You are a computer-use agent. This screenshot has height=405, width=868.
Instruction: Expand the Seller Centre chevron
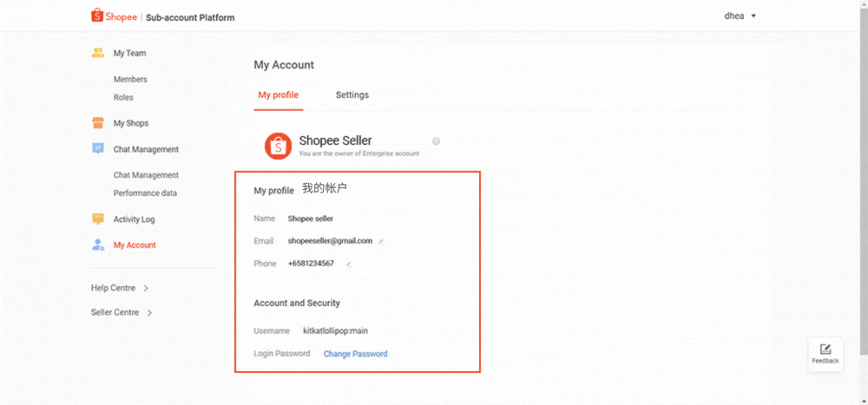(x=149, y=312)
